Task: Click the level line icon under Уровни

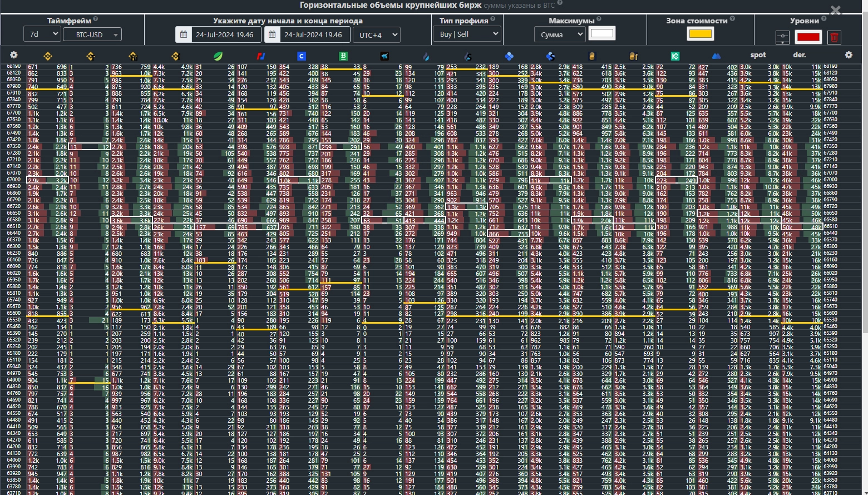Action: point(782,37)
